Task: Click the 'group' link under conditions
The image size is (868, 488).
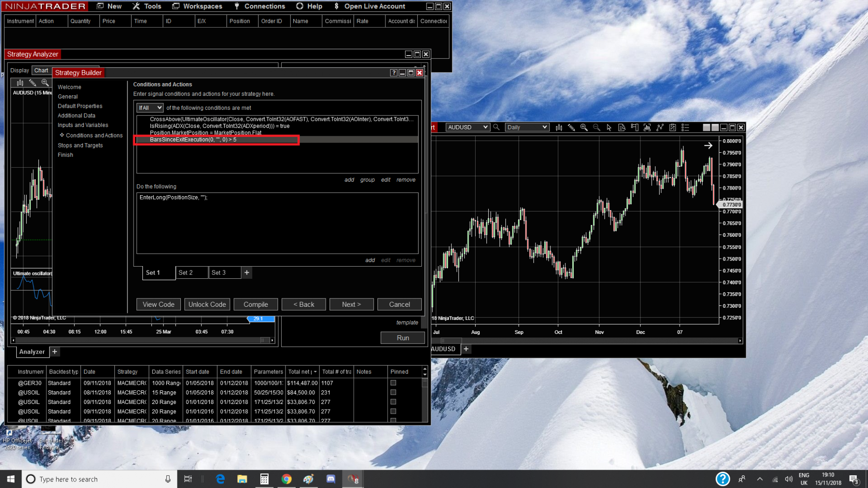Action: [367, 180]
